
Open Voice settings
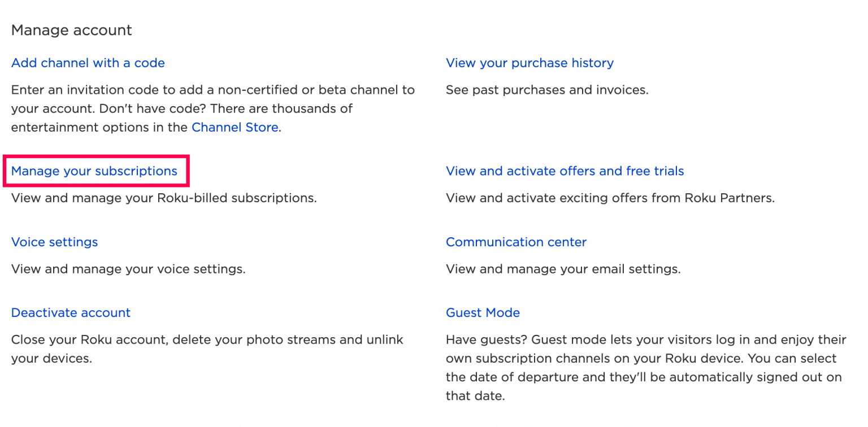point(54,242)
